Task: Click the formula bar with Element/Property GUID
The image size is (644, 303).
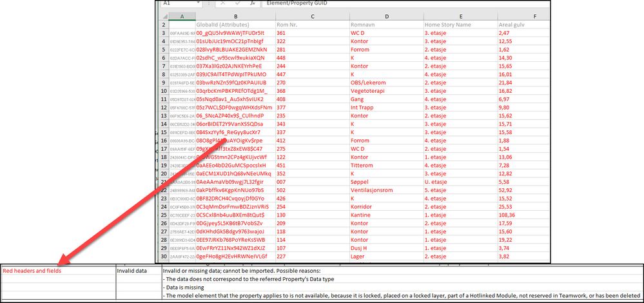Action: click(405, 3)
